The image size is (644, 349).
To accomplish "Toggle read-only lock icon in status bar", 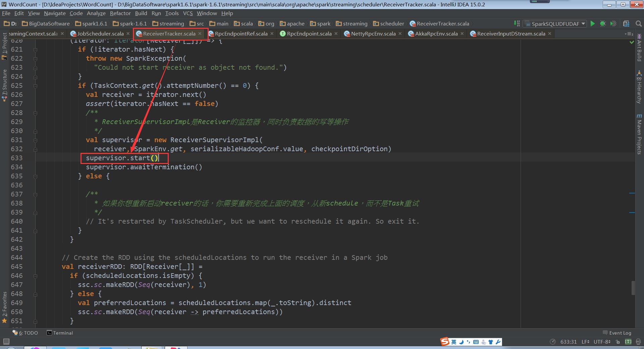I will tap(618, 342).
